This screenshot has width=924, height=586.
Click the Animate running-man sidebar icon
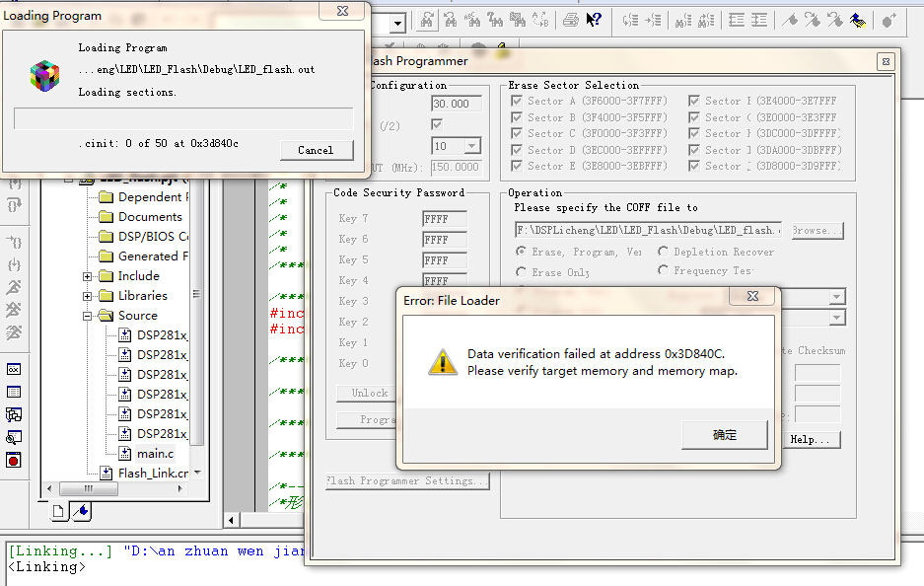[x=14, y=332]
